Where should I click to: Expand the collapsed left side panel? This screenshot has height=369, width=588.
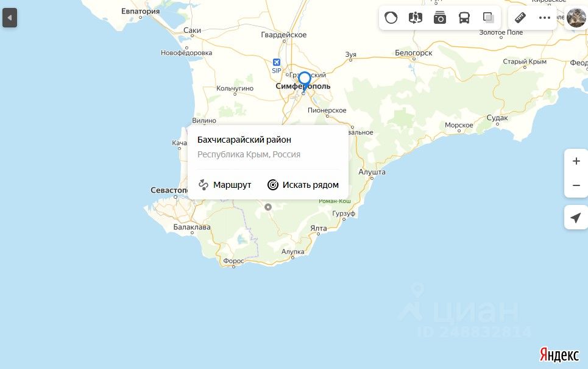point(10,18)
